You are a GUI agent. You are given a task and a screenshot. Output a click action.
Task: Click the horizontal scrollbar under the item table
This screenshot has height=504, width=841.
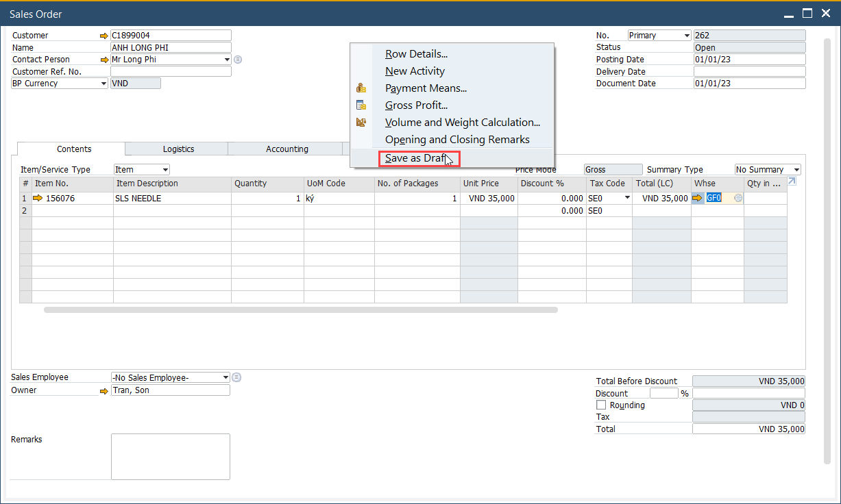(x=300, y=310)
